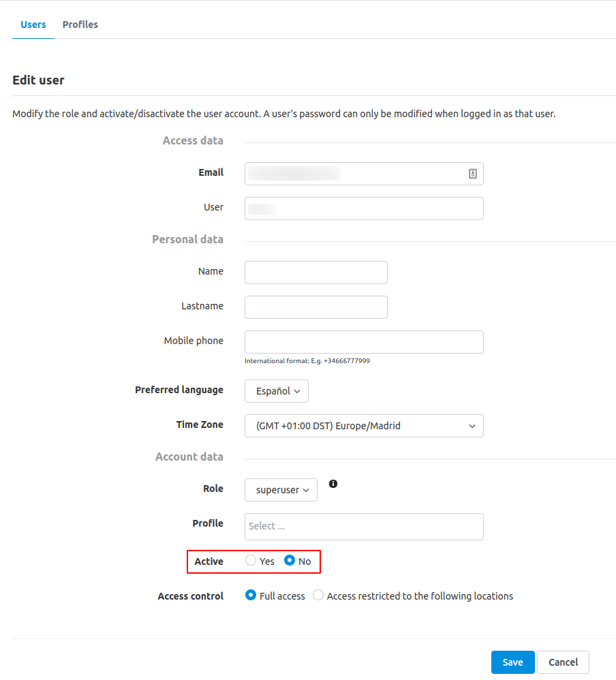Save the user changes

(x=512, y=662)
